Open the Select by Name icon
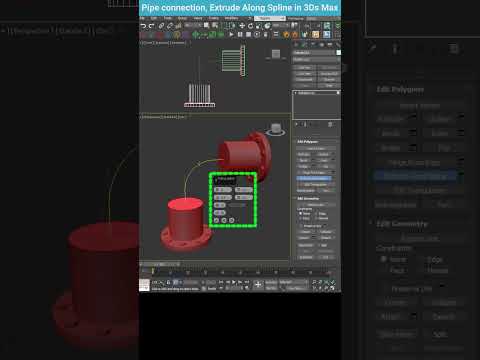The height and width of the screenshot is (360, 480). coord(215,26)
